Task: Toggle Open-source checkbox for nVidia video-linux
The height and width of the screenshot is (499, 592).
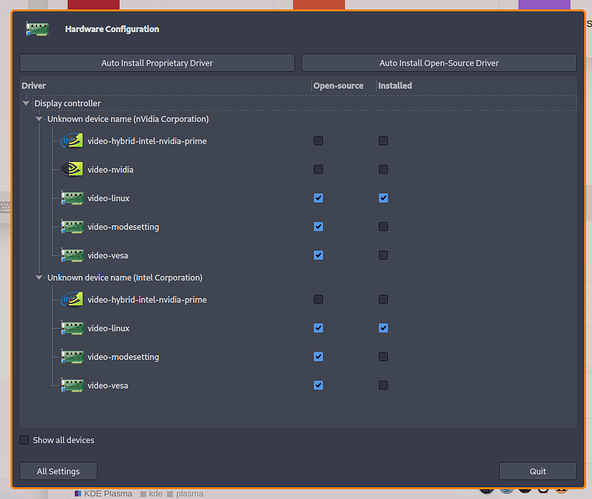Action: point(318,198)
